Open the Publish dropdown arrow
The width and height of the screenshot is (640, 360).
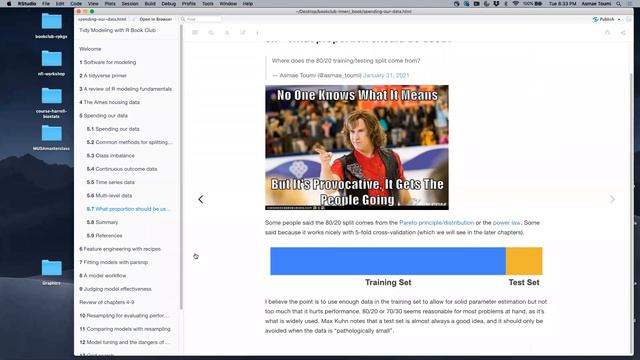[x=619, y=19]
